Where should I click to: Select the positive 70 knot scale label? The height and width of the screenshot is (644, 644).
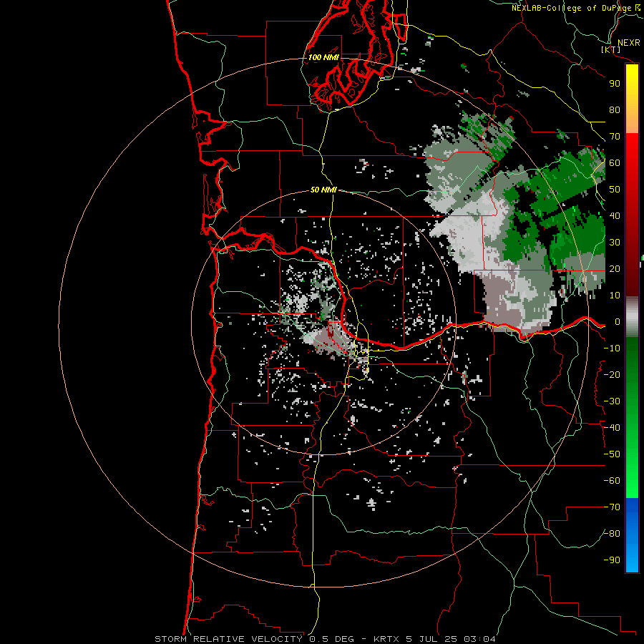pyautogui.click(x=615, y=137)
